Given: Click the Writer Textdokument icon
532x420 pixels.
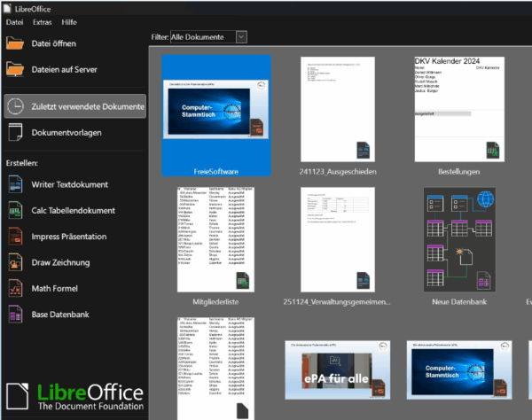Looking at the screenshot, I should tap(16, 184).
